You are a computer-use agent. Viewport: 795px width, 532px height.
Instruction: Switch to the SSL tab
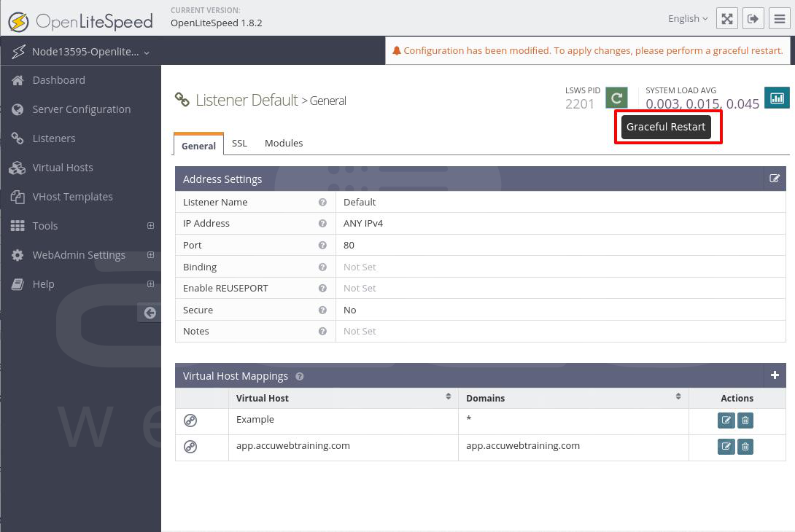pyautogui.click(x=239, y=143)
